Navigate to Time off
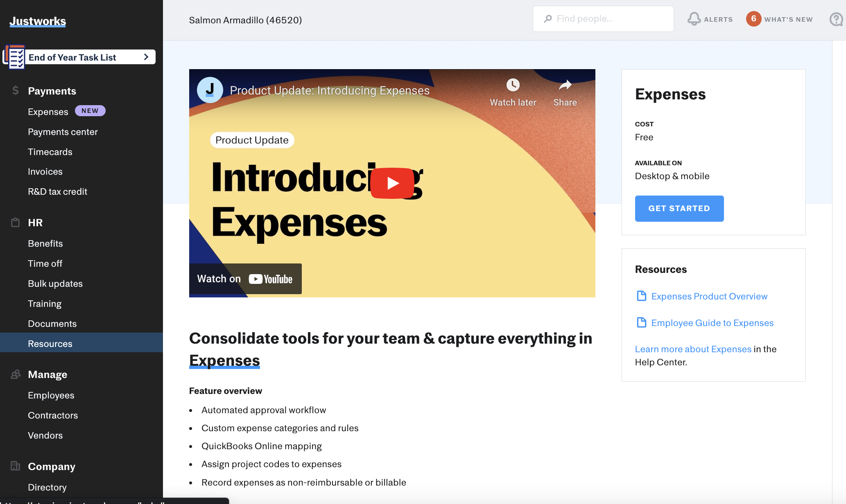This screenshot has width=846, height=504. [x=45, y=263]
